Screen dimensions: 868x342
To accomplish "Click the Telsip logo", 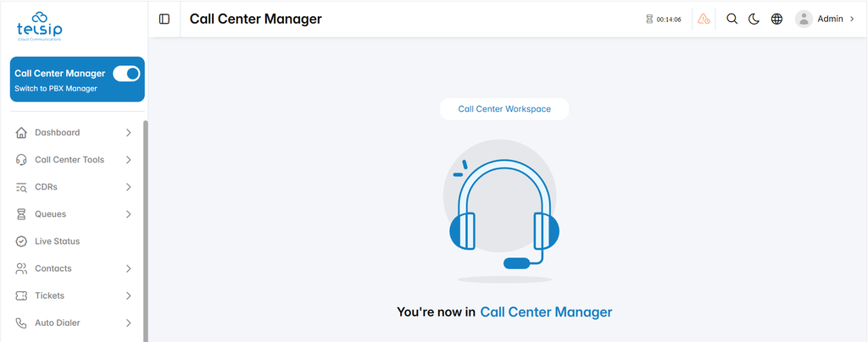I will point(39,26).
